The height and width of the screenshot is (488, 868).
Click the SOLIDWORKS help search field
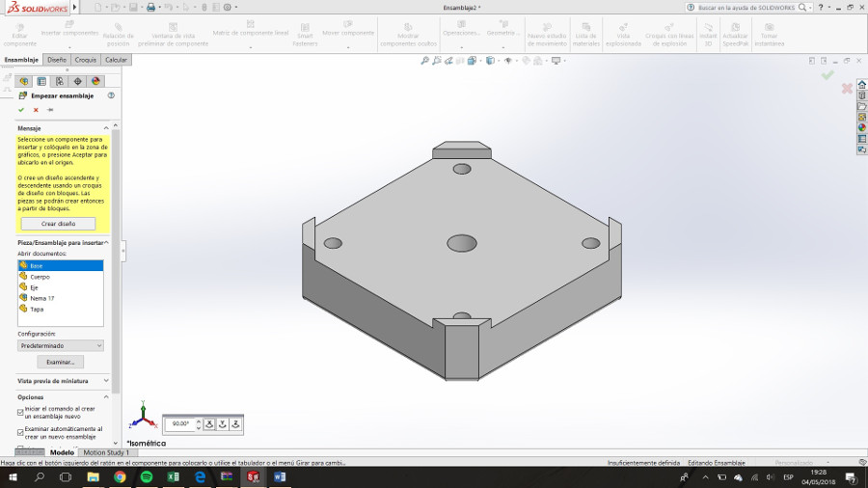coord(746,7)
